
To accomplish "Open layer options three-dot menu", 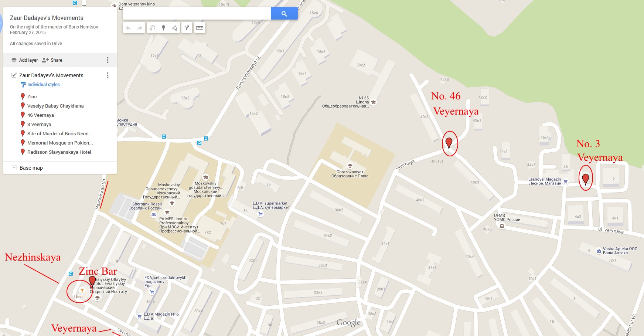I will [x=108, y=75].
